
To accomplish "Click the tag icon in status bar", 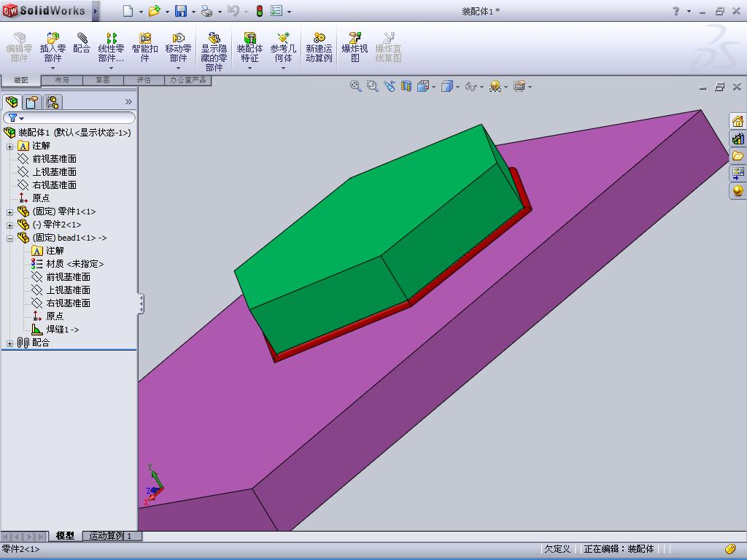I will point(730,549).
